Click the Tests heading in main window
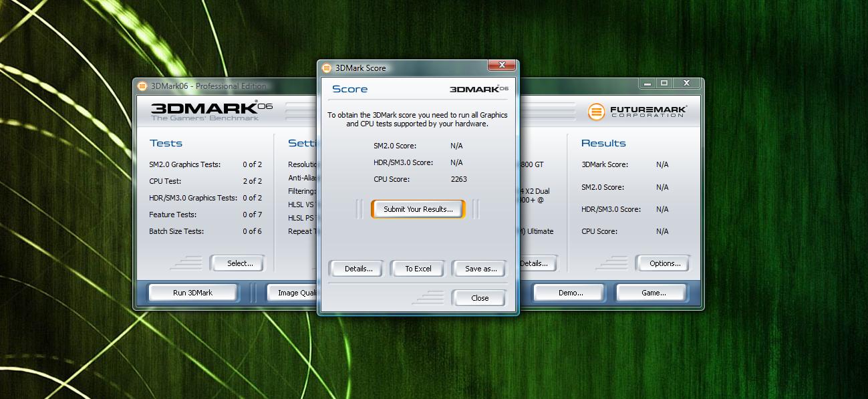868x399 pixels. tap(166, 143)
